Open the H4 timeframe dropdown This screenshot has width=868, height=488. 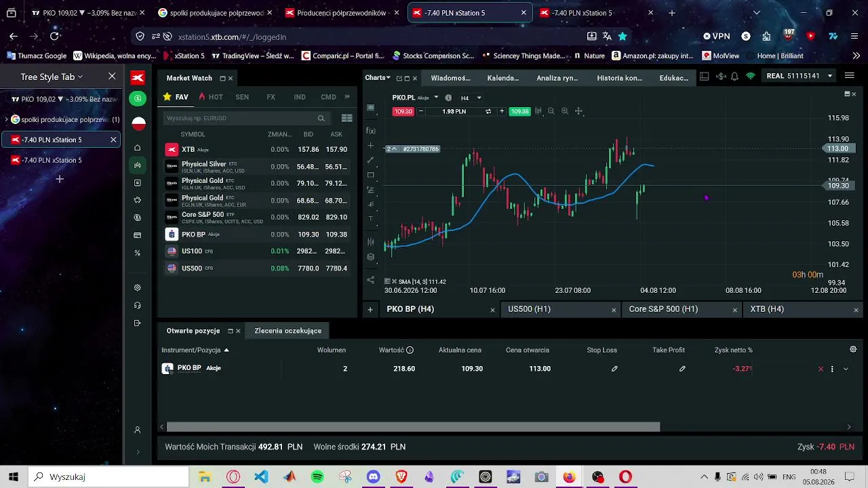471,98
